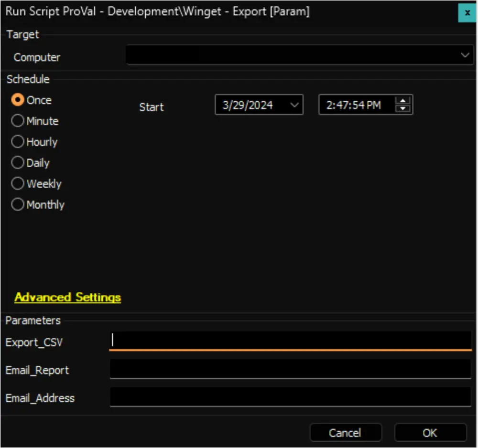This screenshot has height=448, width=478.
Task: Focus the Export_CSV parameter field
Action: (x=291, y=341)
